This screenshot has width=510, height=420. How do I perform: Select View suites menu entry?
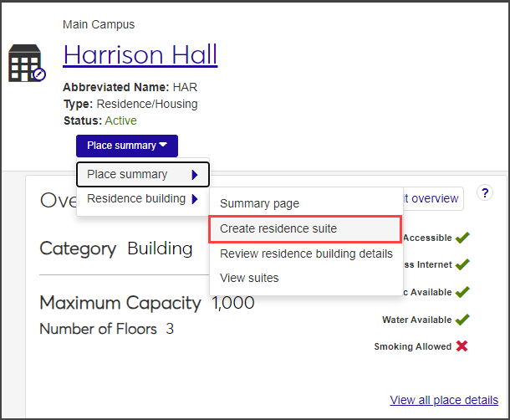[x=249, y=278]
